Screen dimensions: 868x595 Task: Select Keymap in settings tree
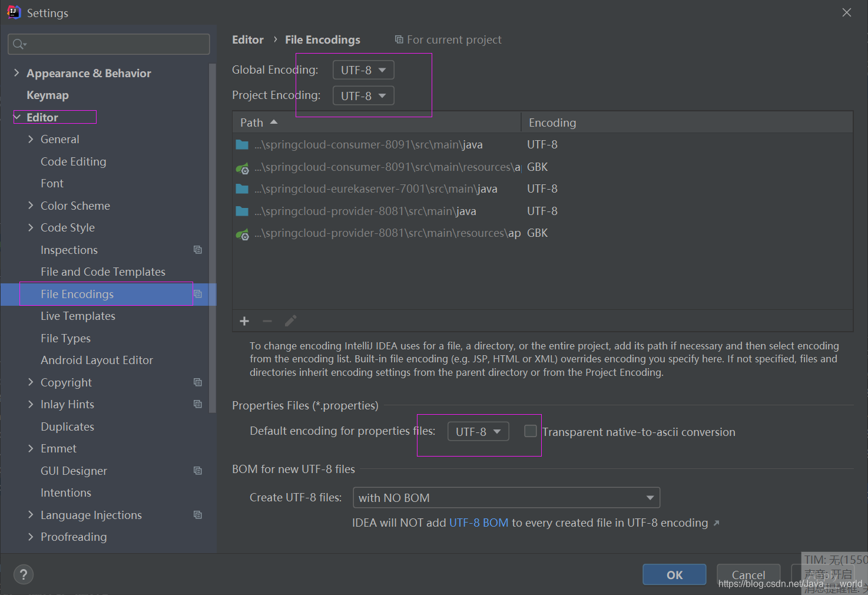click(48, 95)
